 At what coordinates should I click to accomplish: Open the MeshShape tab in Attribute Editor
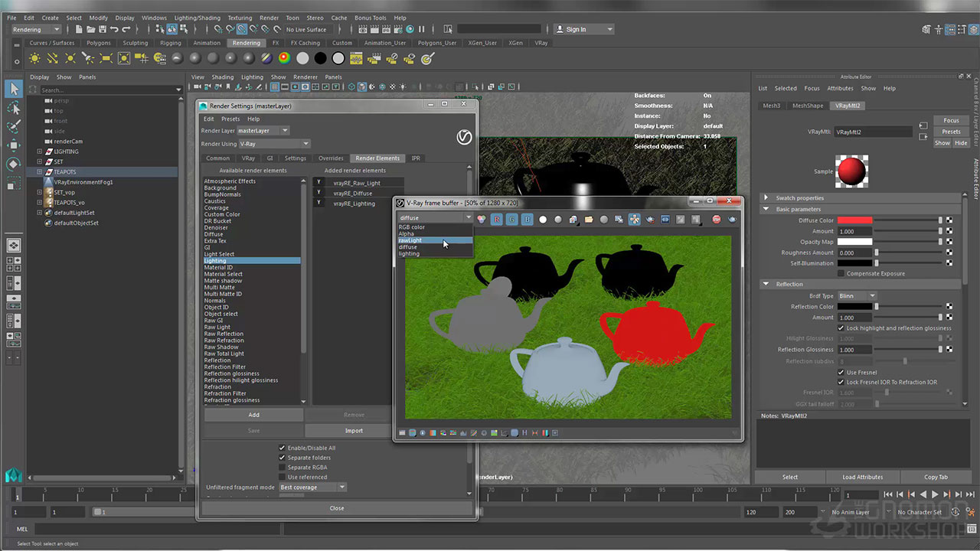(x=808, y=106)
